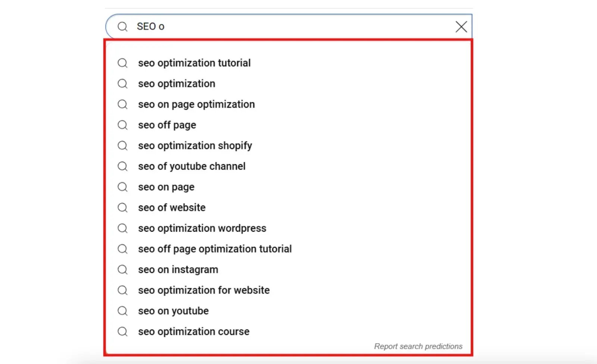The image size is (597, 364).
Task: Click search icon beside 'seo on youtube'
Action: (122, 311)
